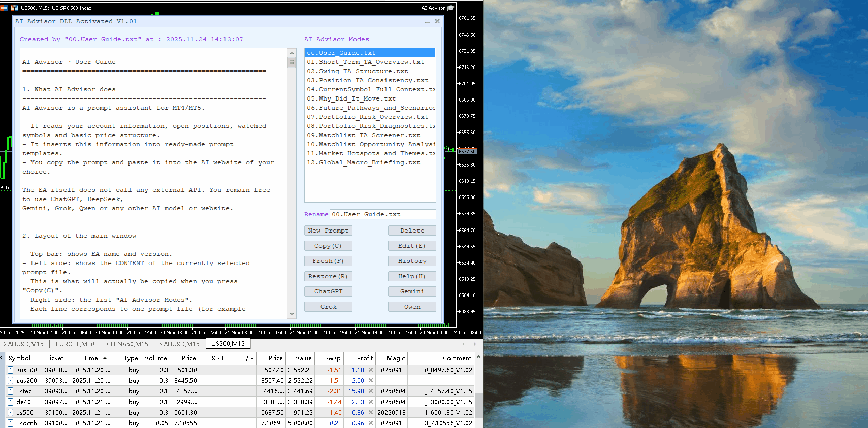Click the US500 chart window icon in title
The height and width of the screenshot is (428, 868).
coord(14,8)
